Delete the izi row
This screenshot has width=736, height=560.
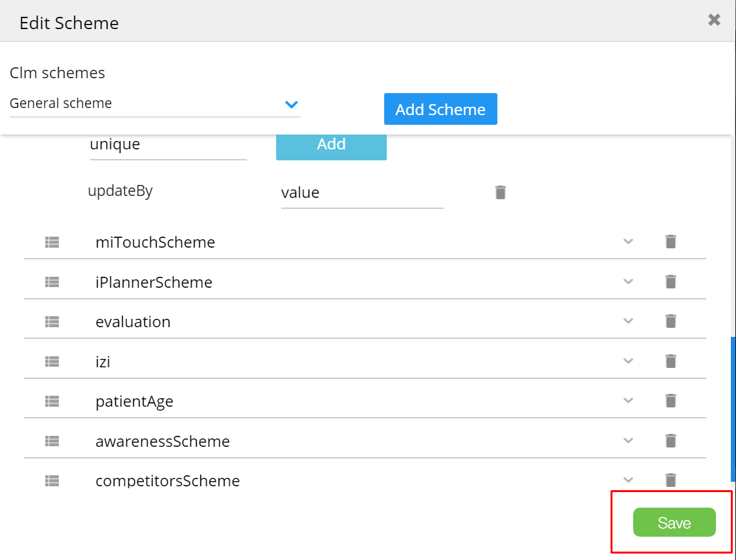click(671, 361)
